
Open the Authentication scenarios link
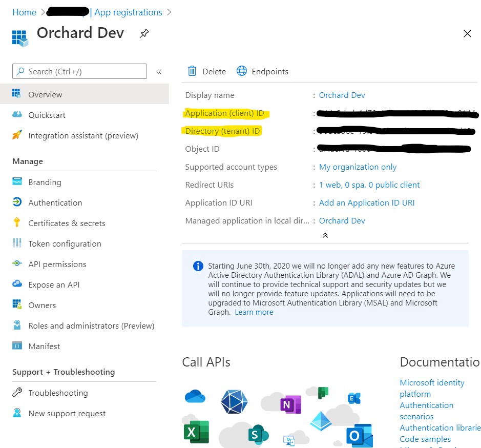pyautogui.click(x=426, y=411)
